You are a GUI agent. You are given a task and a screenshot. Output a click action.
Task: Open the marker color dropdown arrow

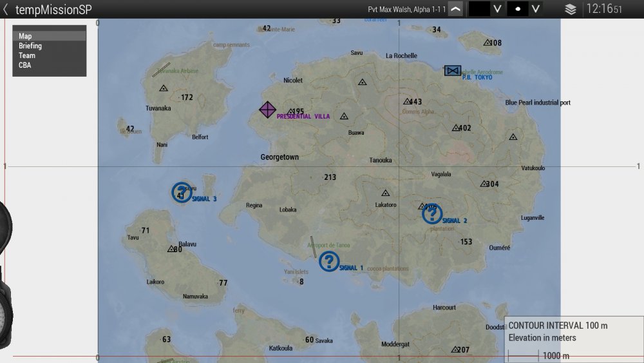(497, 9)
